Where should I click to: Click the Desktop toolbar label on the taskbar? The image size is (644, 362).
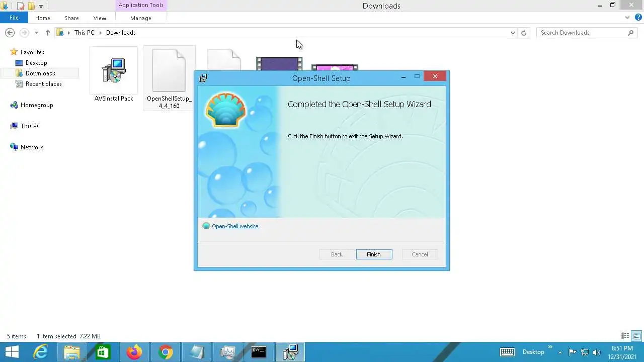click(533, 352)
